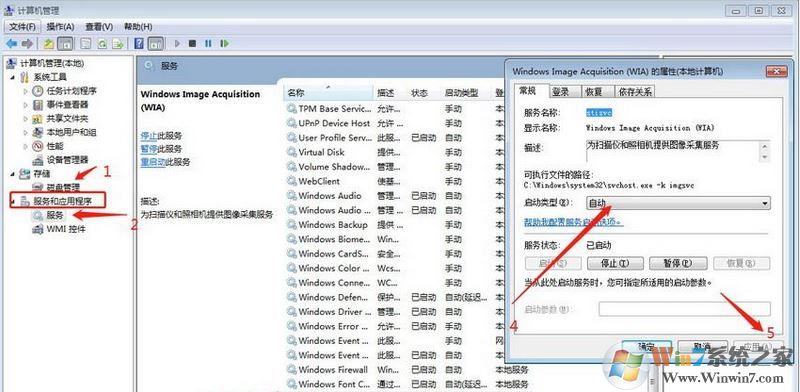Viewport: 800px width, 392px height.
Task: Expand the 事件查看器 tree node
Action: [26, 105]
